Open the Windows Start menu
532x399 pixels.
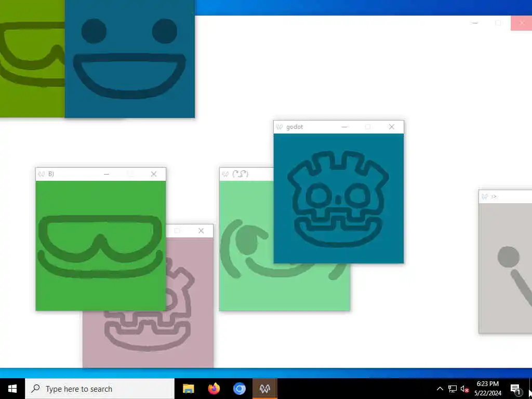12,389
